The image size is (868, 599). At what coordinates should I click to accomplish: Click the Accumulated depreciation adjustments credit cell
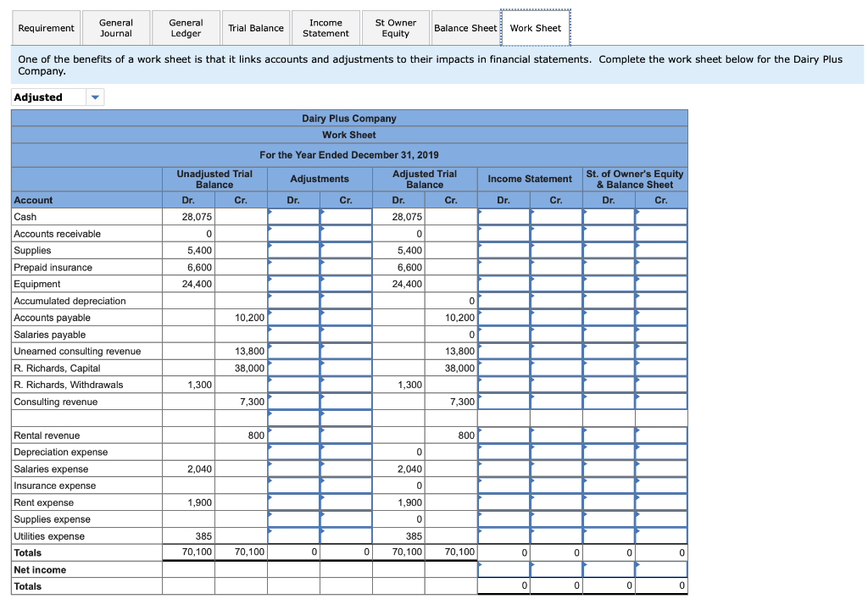tap(344, 301)
